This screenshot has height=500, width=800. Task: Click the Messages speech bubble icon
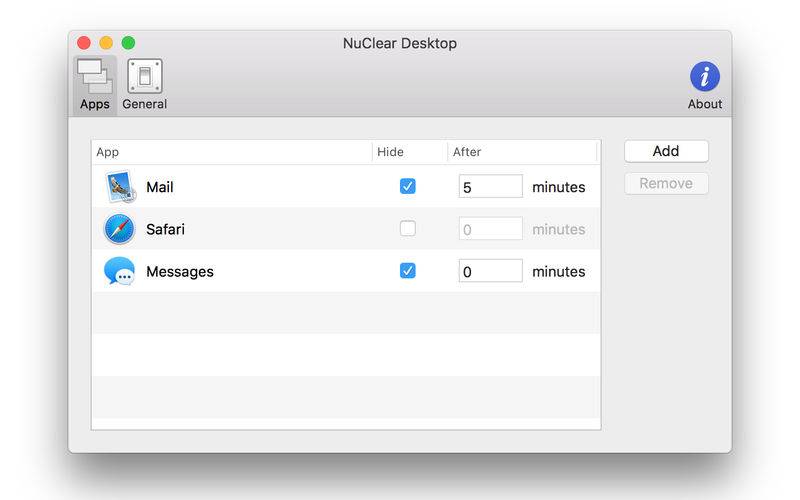point(119,271)
